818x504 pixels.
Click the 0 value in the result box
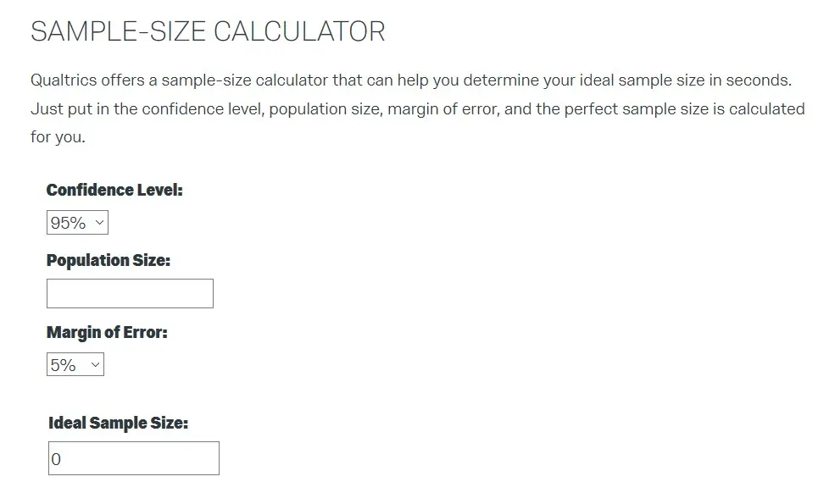pos(56,460)
